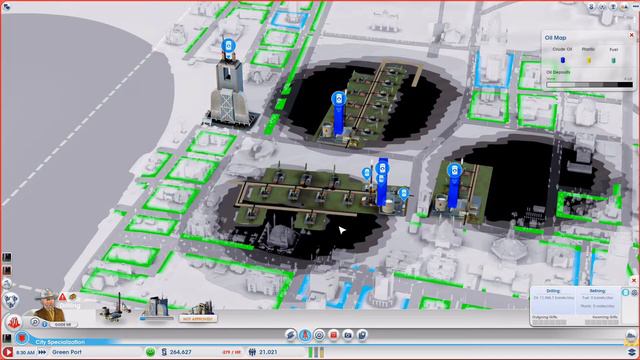Screen dimensions: 640x360
Task: Open the triangular city services icon on the left sidebar
Action: [11, 301]
